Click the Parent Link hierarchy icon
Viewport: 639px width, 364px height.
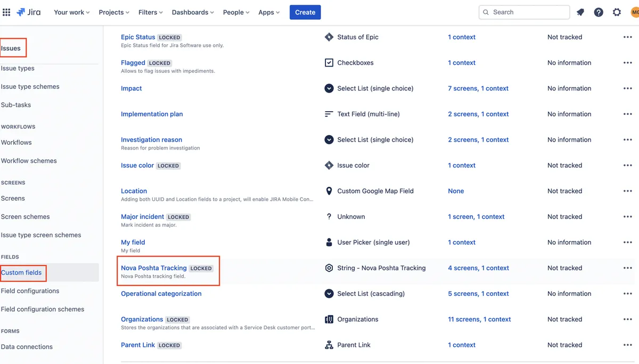(x=329, y=345)
